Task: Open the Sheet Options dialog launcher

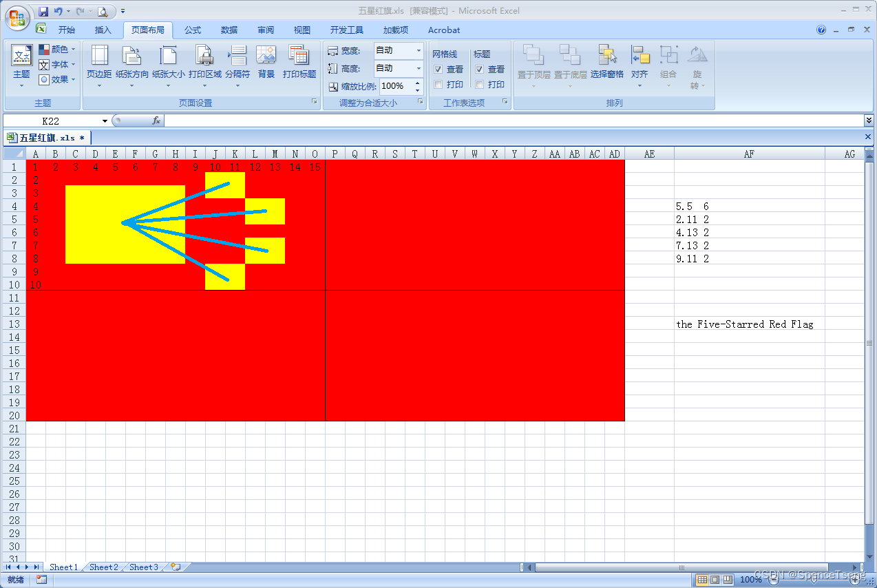Action: pos(505,102)
